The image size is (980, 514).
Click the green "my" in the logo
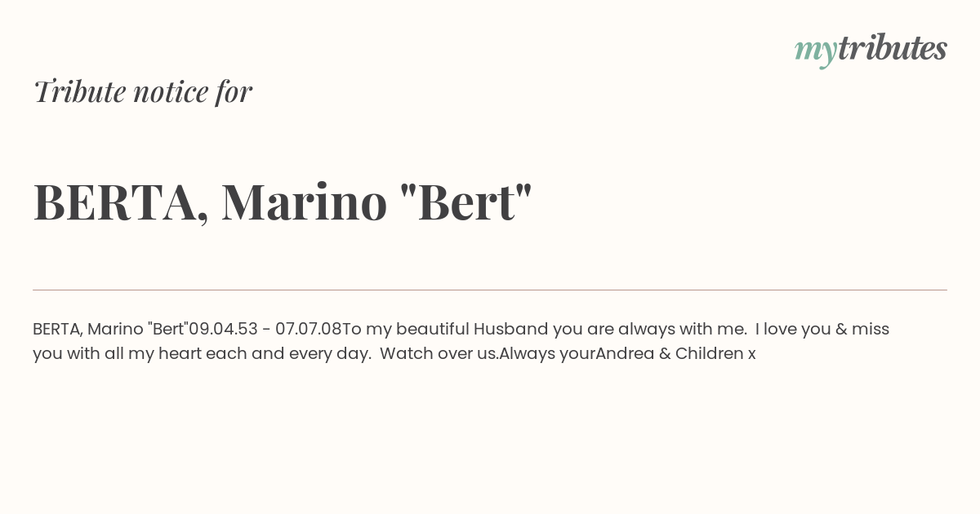point(815,52)
